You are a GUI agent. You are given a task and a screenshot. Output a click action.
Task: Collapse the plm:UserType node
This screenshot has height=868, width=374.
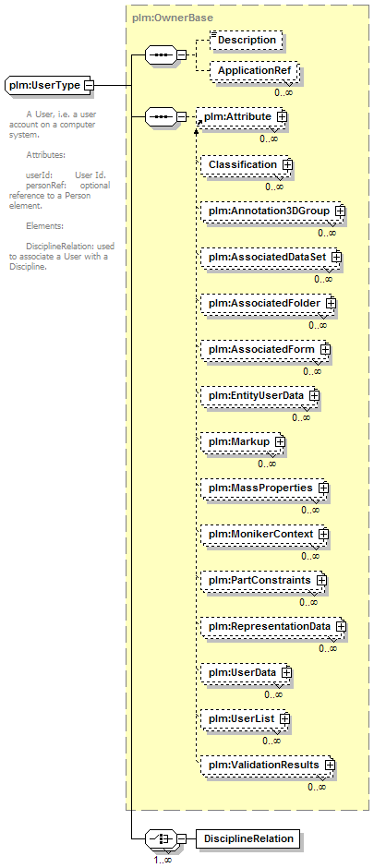point(89,86)
